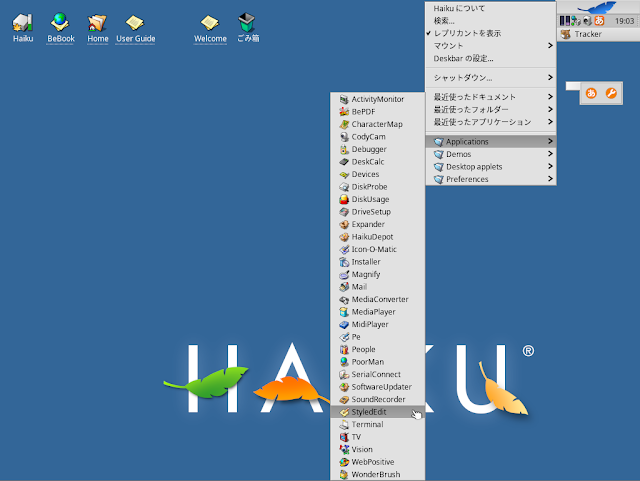Open Devices application entry
This screenshot has height=481, width=640.
(x=378, y=174)
